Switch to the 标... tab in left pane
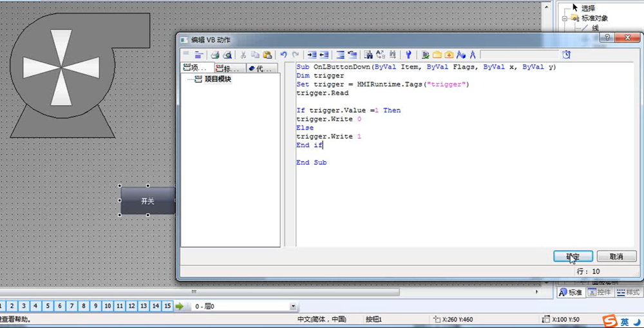The height and width of the screenshot is (328, 644). pos(230,68)
